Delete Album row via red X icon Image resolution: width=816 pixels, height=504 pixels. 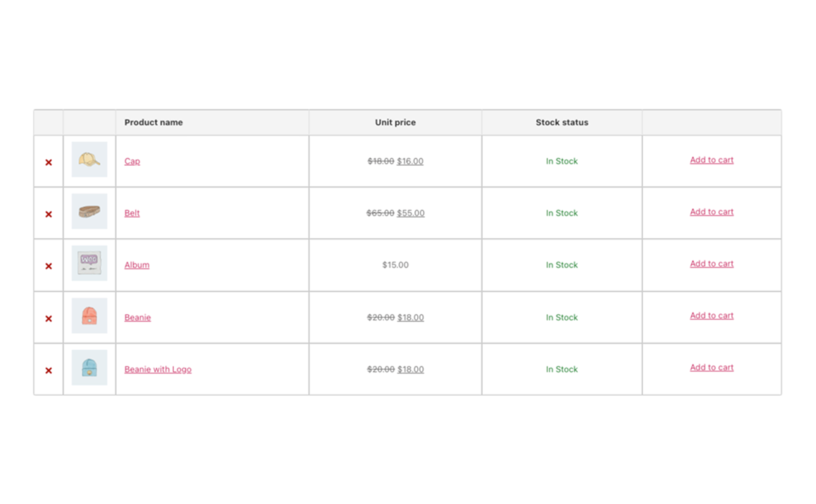coord(49,266)
